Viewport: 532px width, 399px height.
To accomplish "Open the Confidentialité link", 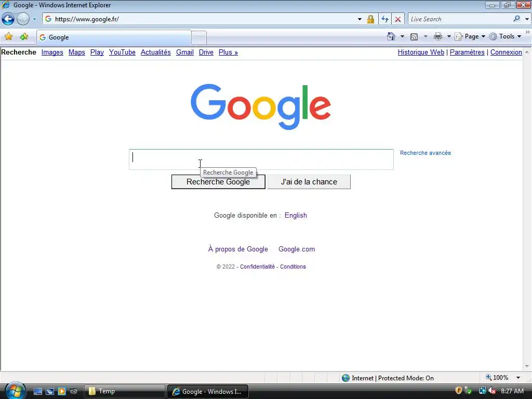I will [x=257, y=267].
